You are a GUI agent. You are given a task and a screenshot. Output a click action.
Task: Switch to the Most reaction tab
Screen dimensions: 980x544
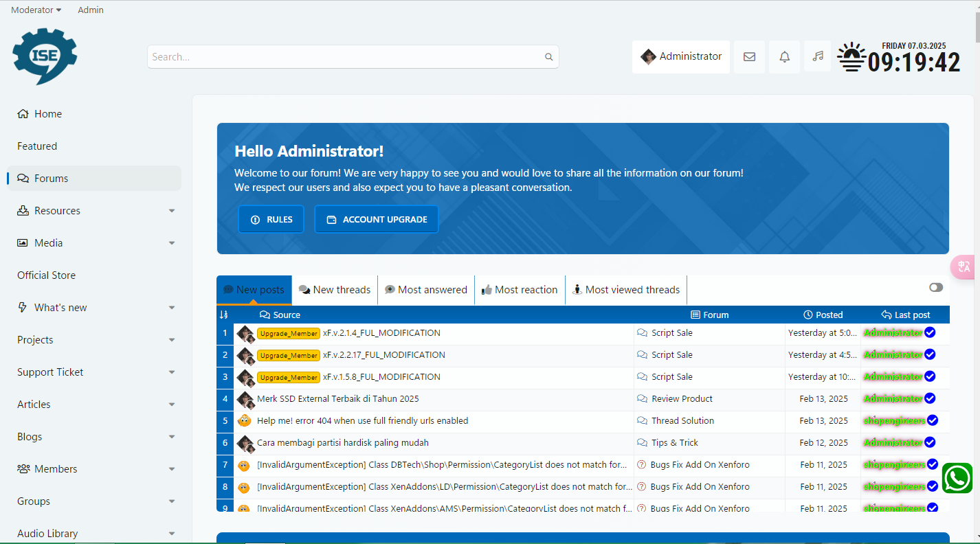[520, 290]
